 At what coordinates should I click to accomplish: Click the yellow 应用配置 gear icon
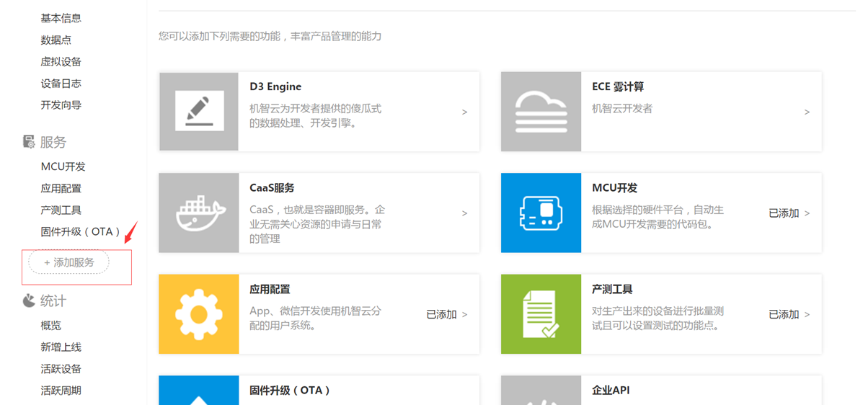[x=199, y=314]
